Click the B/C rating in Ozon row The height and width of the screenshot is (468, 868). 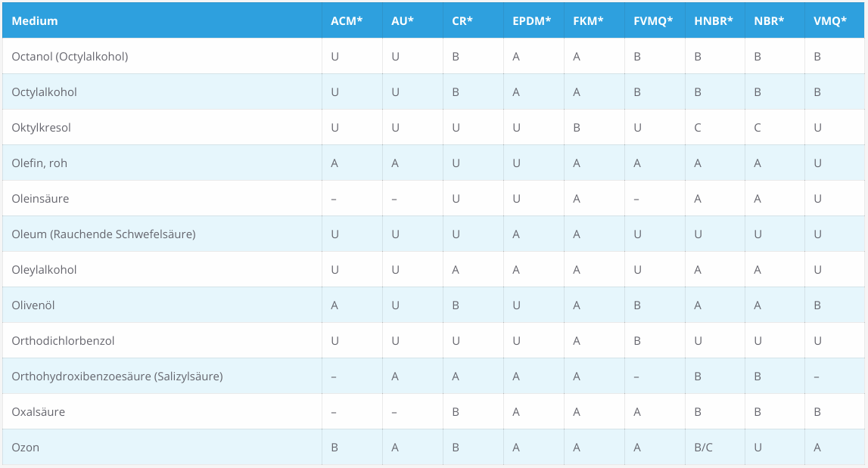click(x=703, y=447)
